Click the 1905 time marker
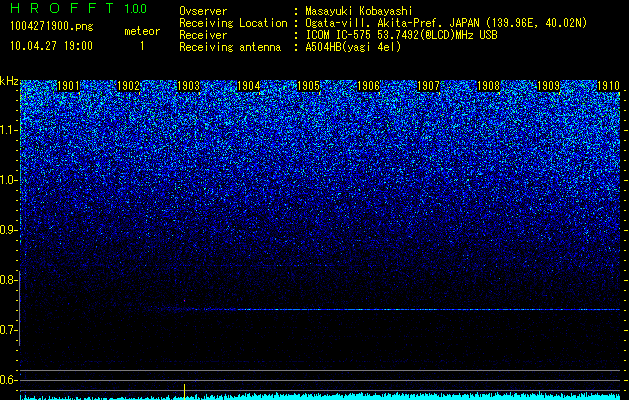Screen dimensions: 629x400 (308, 86)
